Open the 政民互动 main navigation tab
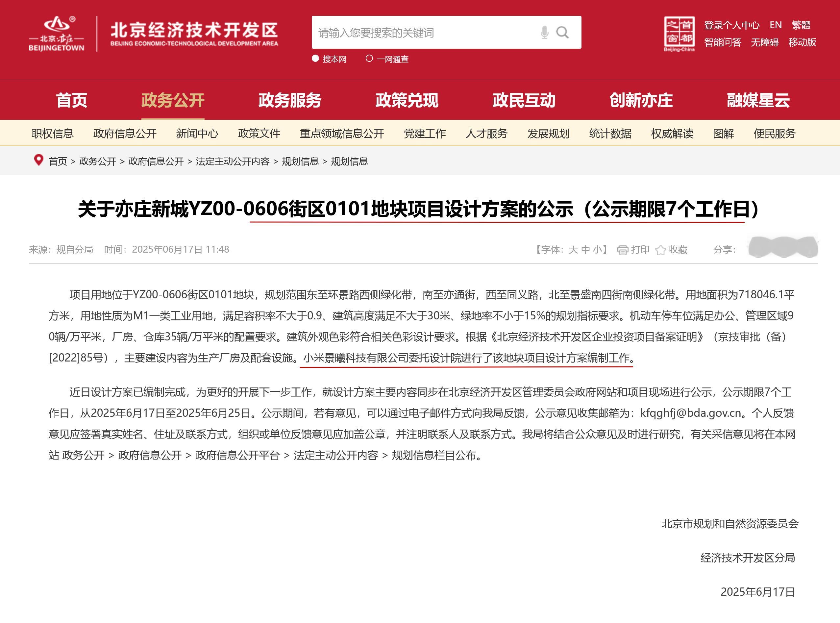Image resolution: width=840 pixels, height=623 pixels. (x=524, y=100)
